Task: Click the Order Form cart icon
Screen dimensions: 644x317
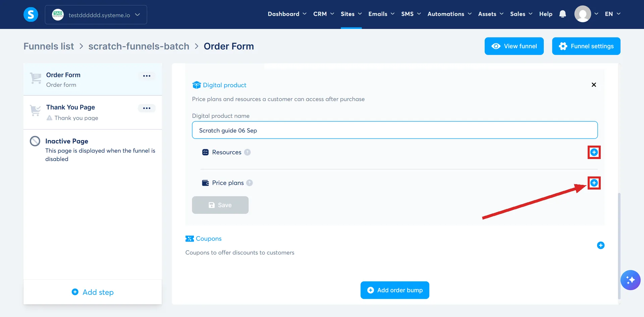Action: (x=36, y=78)
